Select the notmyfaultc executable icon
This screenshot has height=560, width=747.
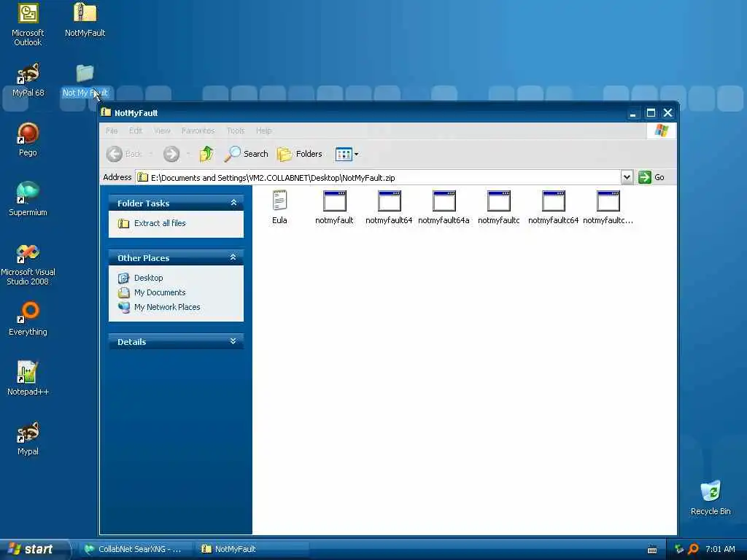[x=499, y=201]
